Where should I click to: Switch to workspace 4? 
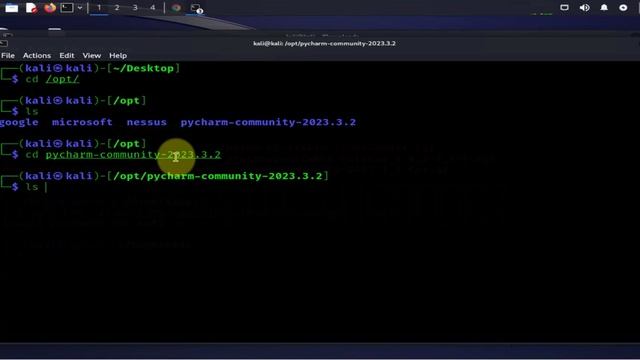(x=153, y=8)
